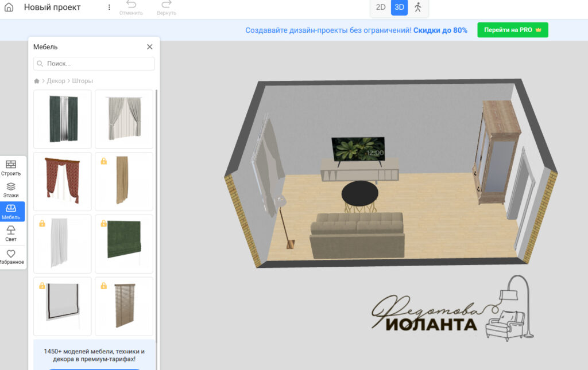The image size is (588, 370).
Task: Select the grey tied-back curtains thumbnail
Action: 124,119
